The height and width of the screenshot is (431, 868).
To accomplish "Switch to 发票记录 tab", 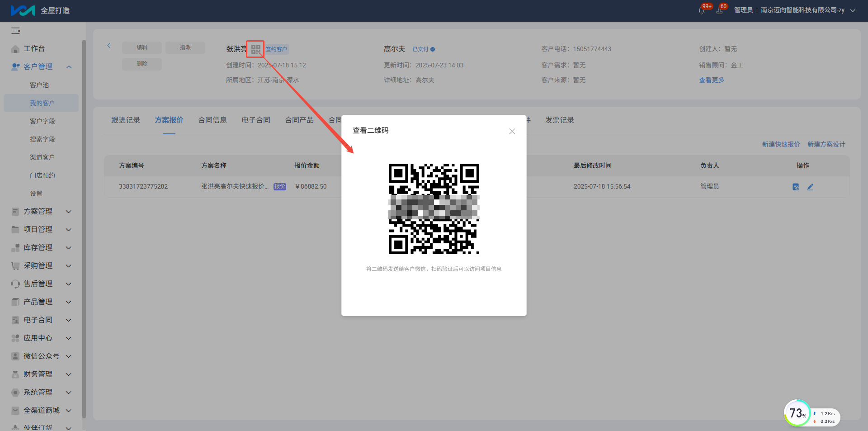I will tap(560, 120).
